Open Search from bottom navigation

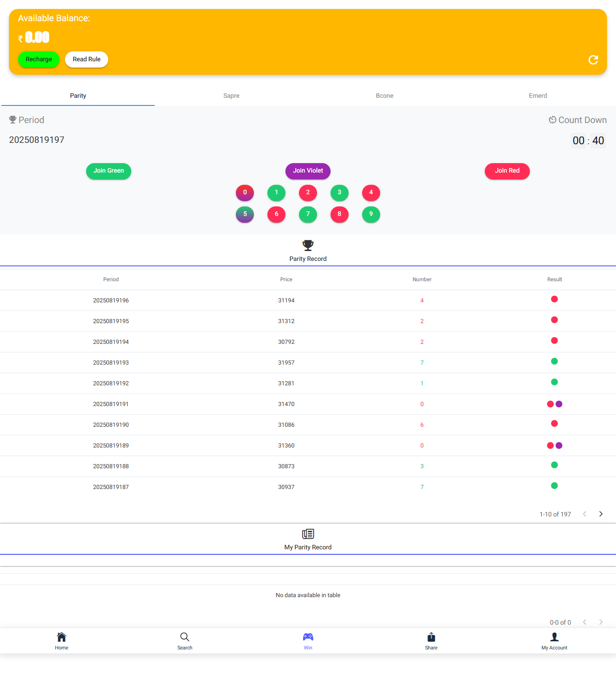[185, 641]
